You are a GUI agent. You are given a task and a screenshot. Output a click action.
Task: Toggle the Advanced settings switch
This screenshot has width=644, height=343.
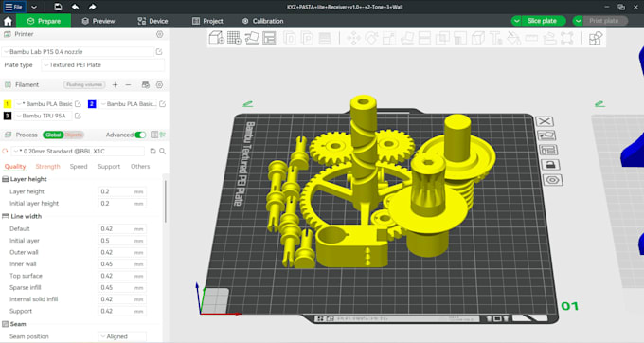pos(140,135)
